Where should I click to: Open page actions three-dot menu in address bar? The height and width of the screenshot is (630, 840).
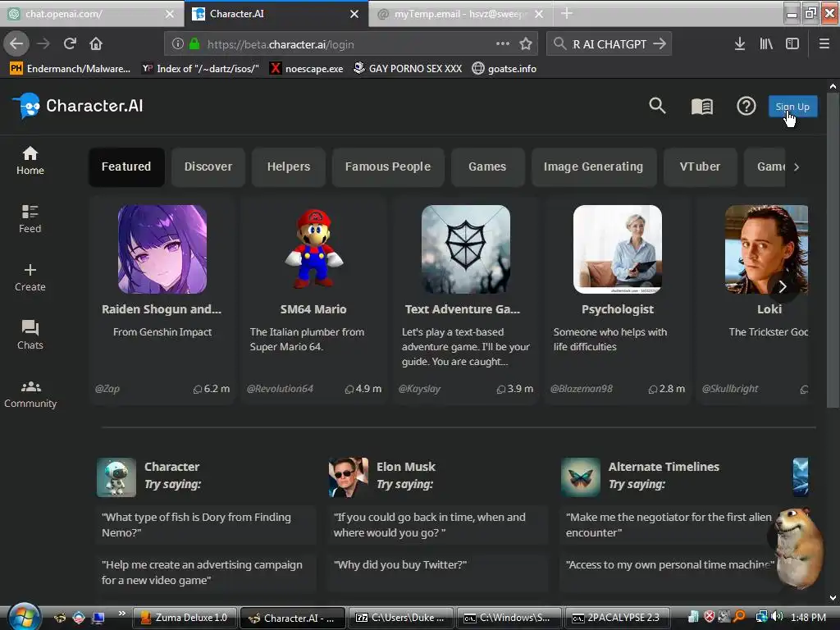tap(503, 43)
